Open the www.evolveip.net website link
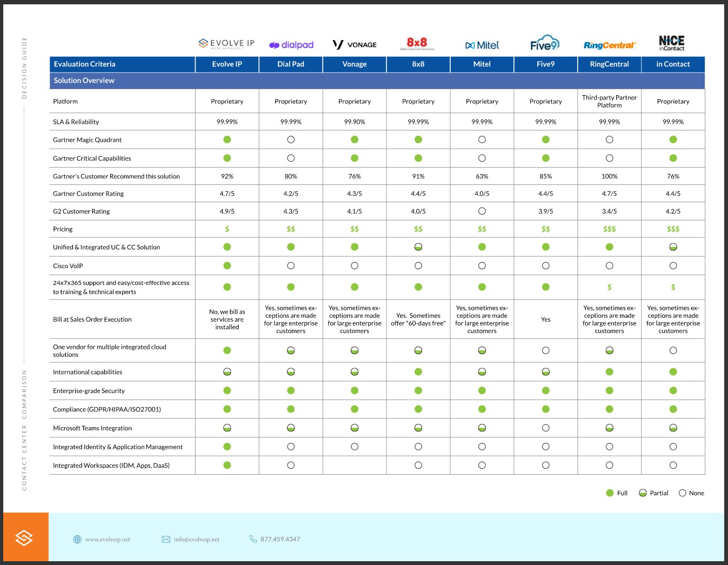This screenshot has width=728, height=565. (x=108, y=539)
